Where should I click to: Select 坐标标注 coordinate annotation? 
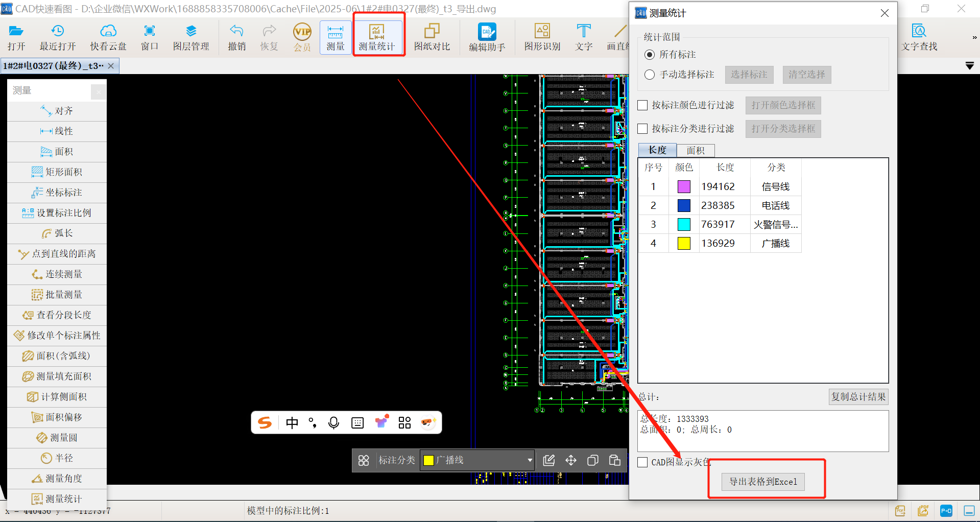[x=57, y=193]
